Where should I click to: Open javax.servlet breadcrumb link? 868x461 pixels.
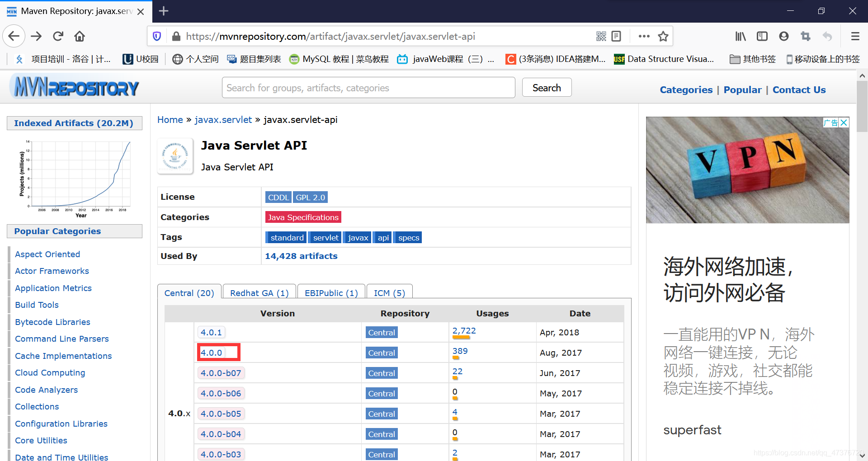click(223, 120)
